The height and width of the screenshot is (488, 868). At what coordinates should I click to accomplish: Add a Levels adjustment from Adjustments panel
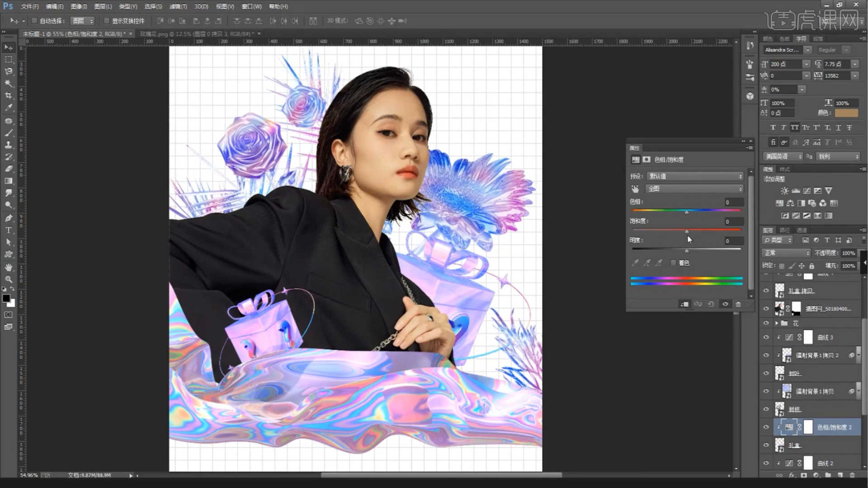click(x=796, y=191)
